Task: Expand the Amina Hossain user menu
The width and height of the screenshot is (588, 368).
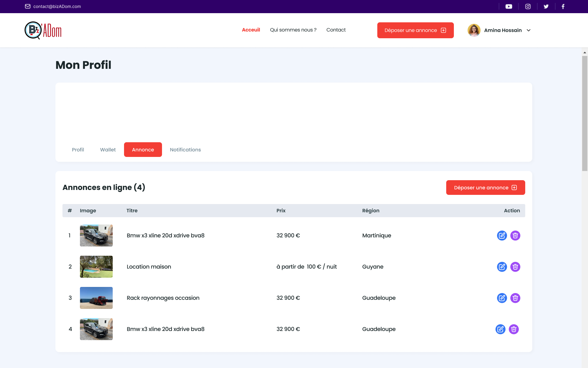Action: [529, 30]
